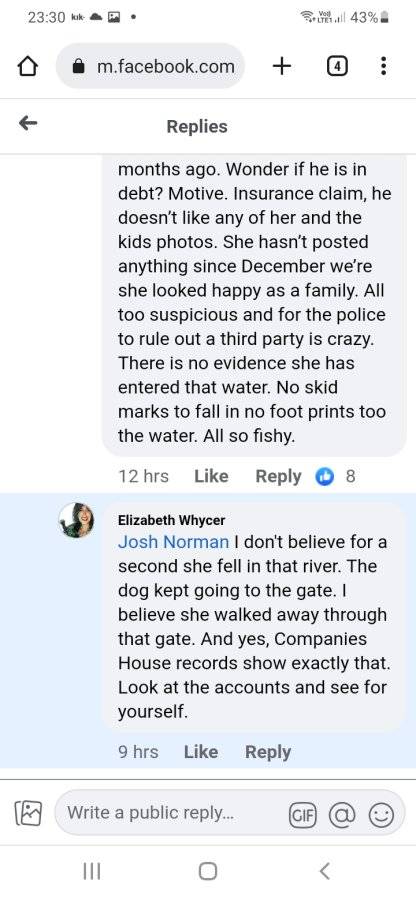Like the 12 hrs old comment
Viewport: 416px width, 900px height.
click(211, 476)
